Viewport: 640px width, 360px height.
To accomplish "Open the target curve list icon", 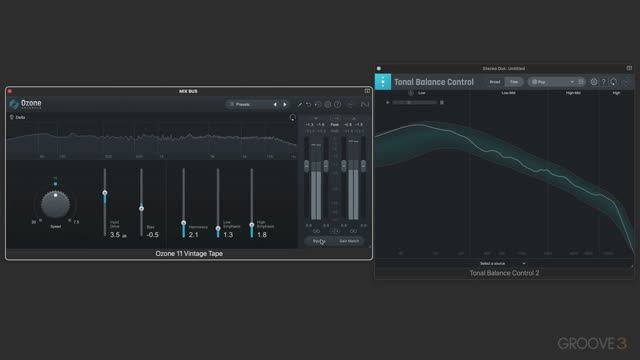I will point(581,82).
